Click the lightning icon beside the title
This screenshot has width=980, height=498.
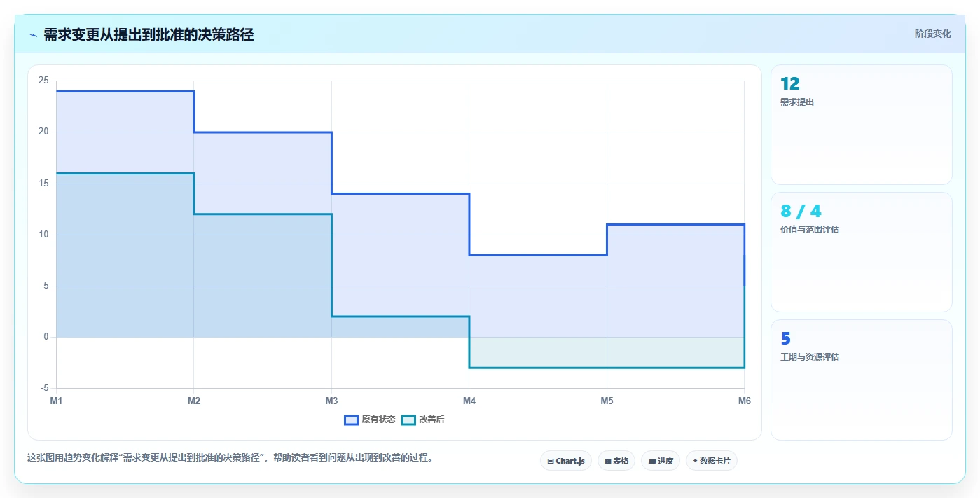[x=33, y=35]
